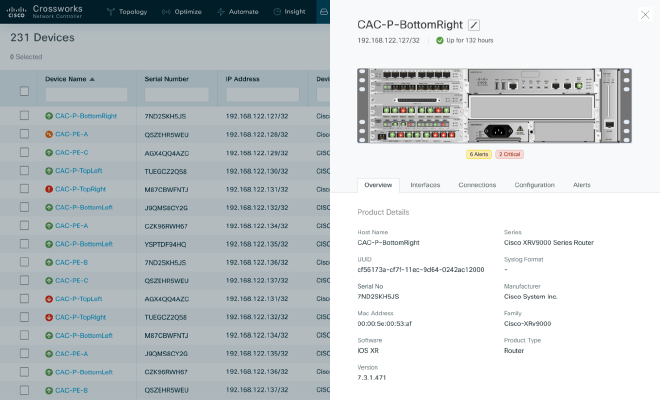Check the box for serial M87CBWFNTJ at 192.168.122.131/32
660x400 pixels.
[x=24, y=189]
